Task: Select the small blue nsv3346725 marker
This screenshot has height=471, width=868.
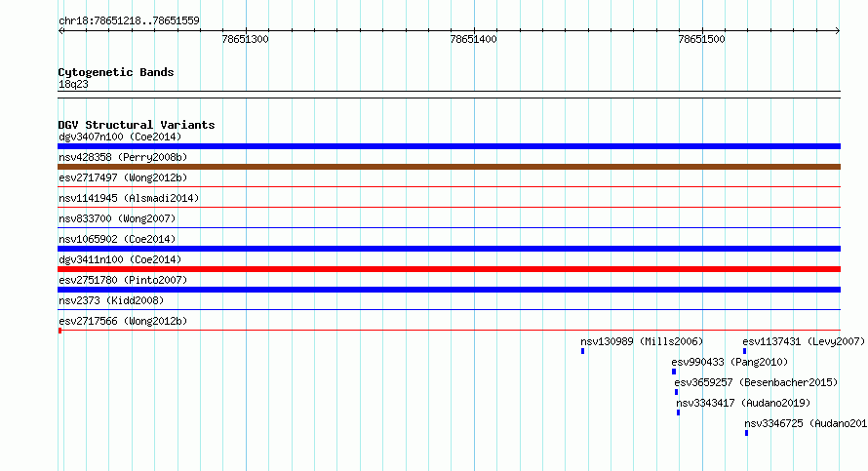Action: [x=747, y=433]
